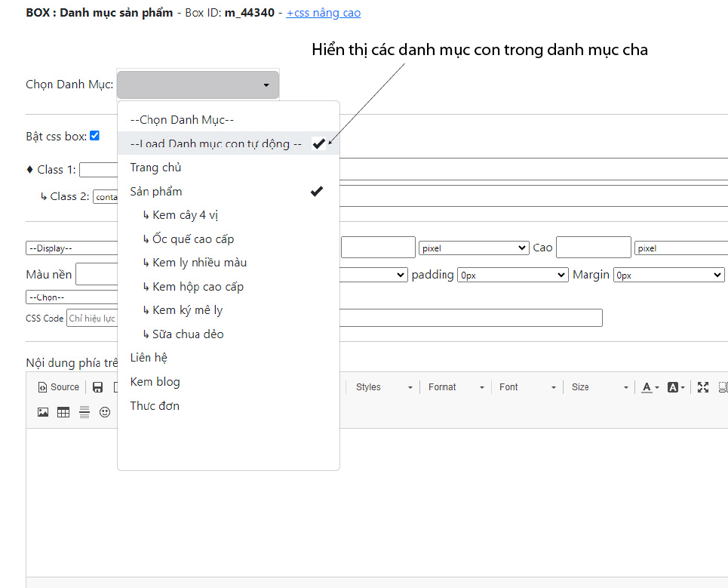Click the Màu nền color input field
Viewport: 728px width, 588px height.
[97, 274]
